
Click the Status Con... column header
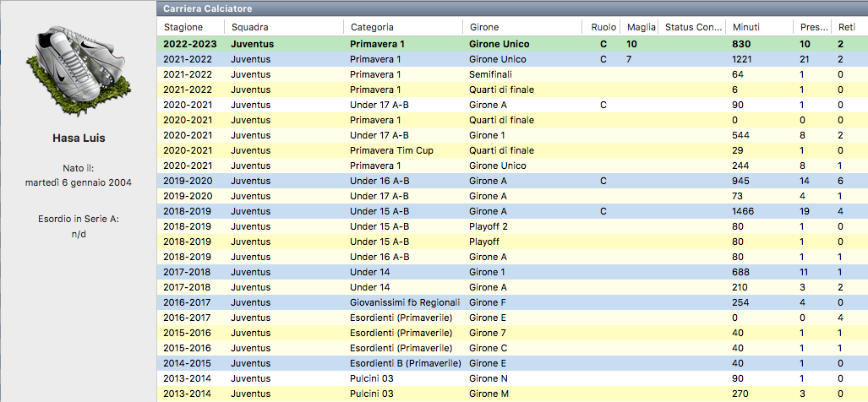tap(693, 27)
